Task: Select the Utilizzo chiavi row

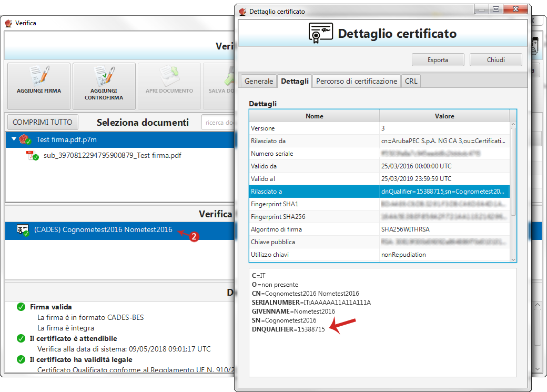Action: coord(380,255)
